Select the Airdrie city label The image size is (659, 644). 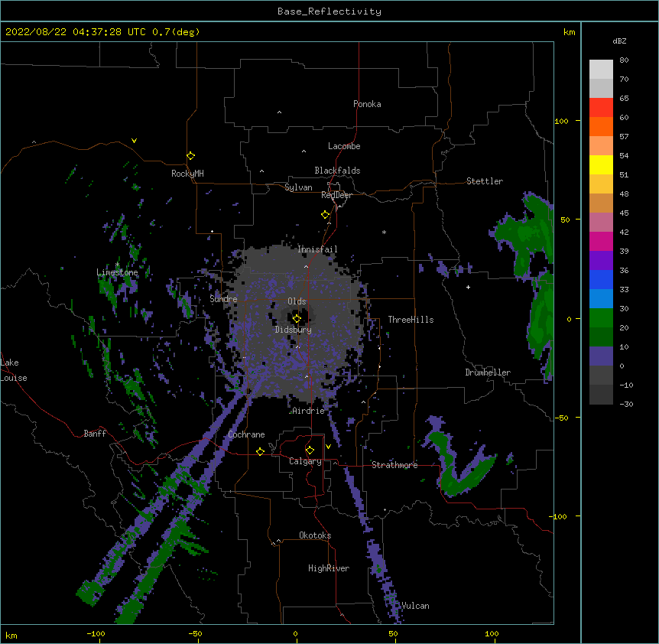click(x=309, y=411)
